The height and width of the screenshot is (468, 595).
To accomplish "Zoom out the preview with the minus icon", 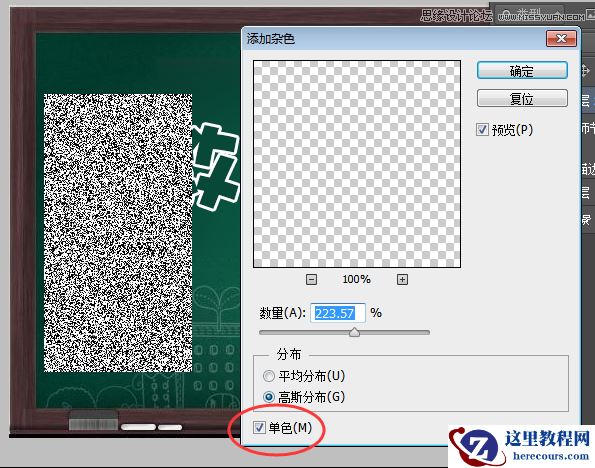I will 311,280.
